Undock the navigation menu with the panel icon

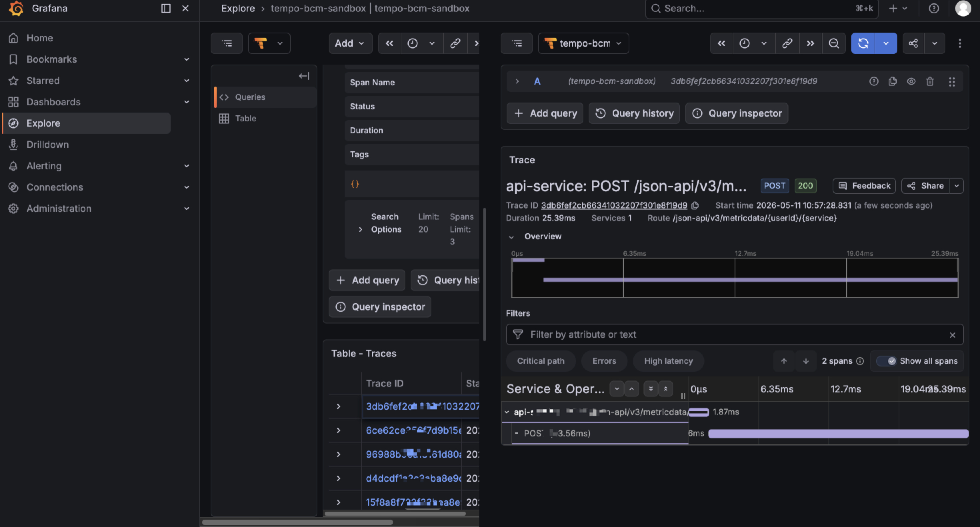pyautogui.click(x=166, y=8)
